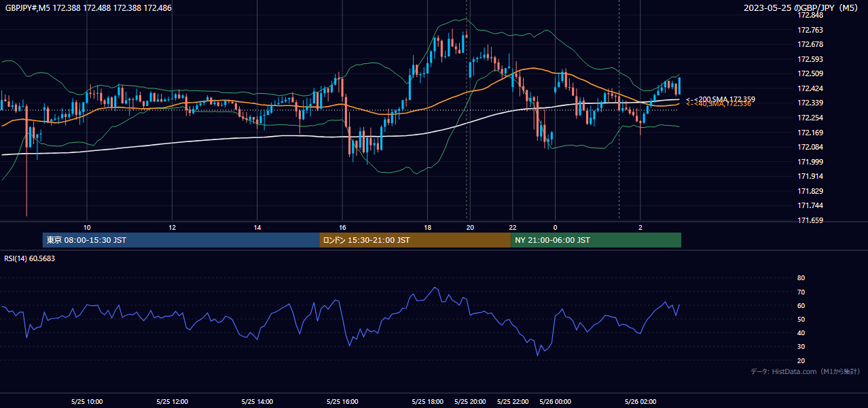Click the RSI scale level 80
868x408 pixels.
[801, 278]
